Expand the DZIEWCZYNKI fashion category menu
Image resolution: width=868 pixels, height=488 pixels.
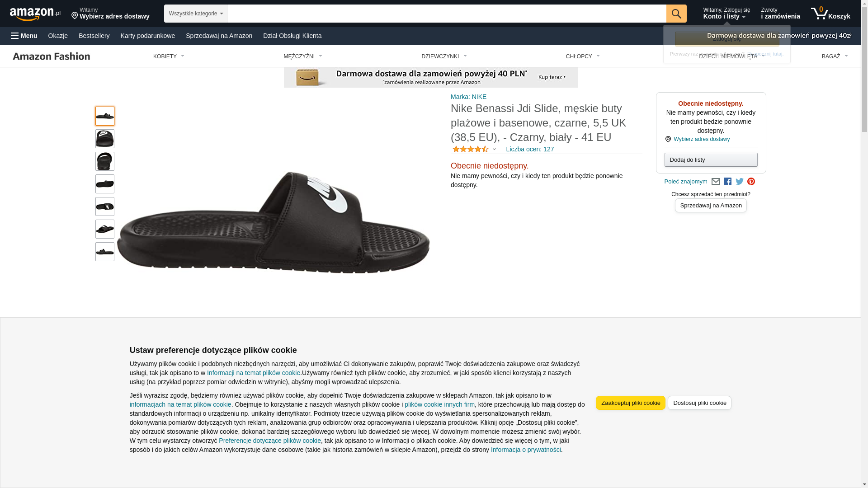444,56
